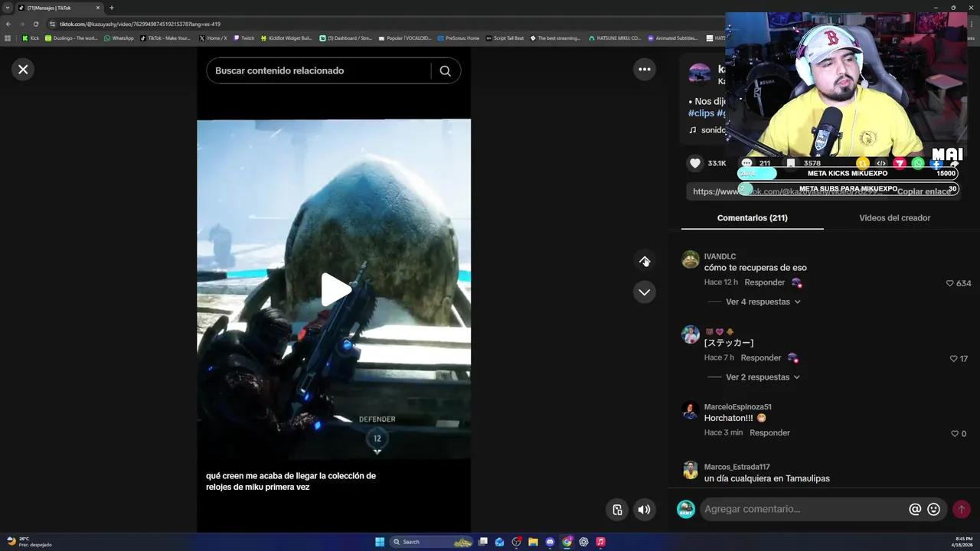Click the taskbar Search box
This screenshot has width=980, height=551.
pyautogui.click(x=432, y=542)
